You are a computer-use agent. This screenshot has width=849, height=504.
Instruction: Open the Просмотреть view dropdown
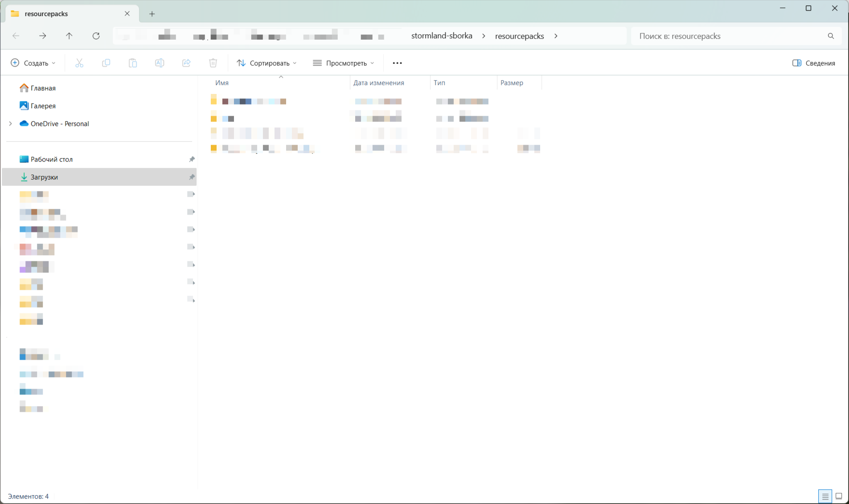(344, 63)
